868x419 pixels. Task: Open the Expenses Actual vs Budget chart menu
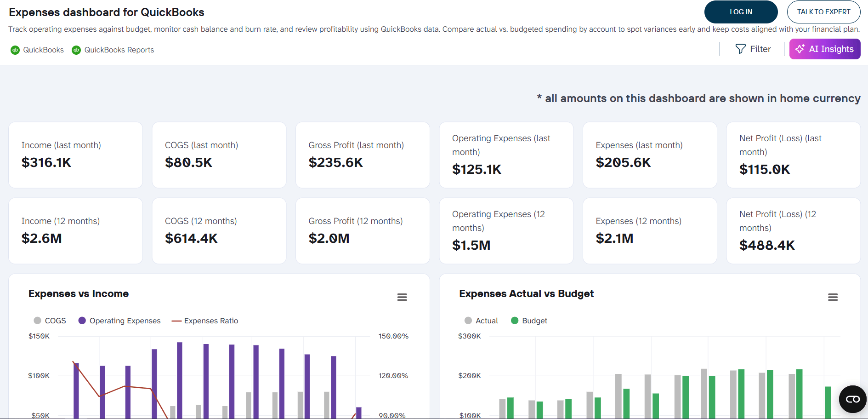pos(833,297)
